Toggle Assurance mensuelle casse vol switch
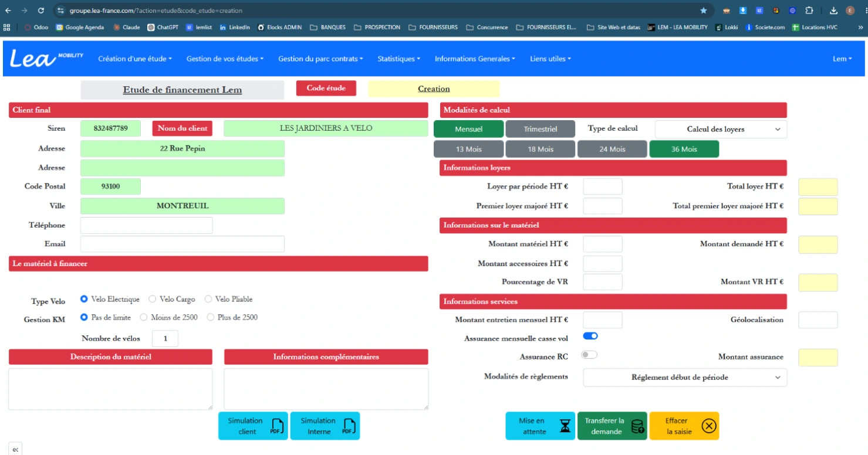 [590, 336]
